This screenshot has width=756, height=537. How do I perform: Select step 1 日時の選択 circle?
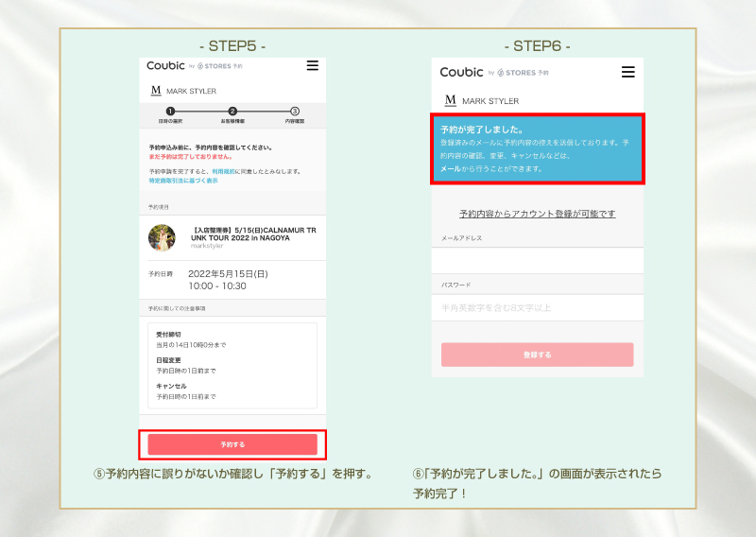170,112
